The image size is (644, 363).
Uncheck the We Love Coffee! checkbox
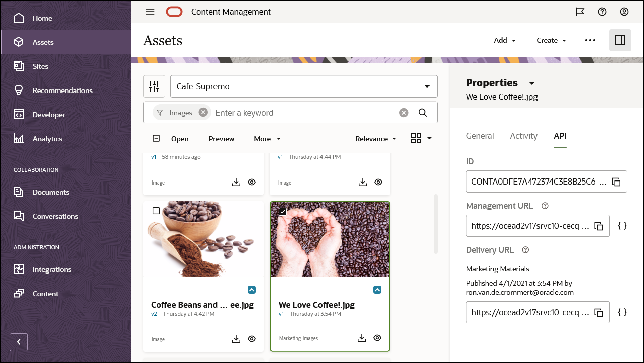tap(283, 212)
